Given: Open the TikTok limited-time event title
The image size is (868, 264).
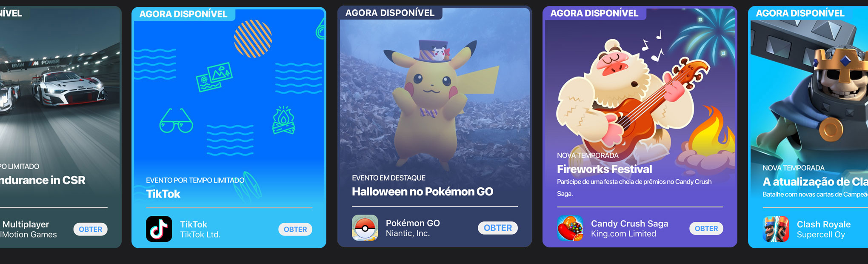Looking at the screenshot, I should point(163,194).
